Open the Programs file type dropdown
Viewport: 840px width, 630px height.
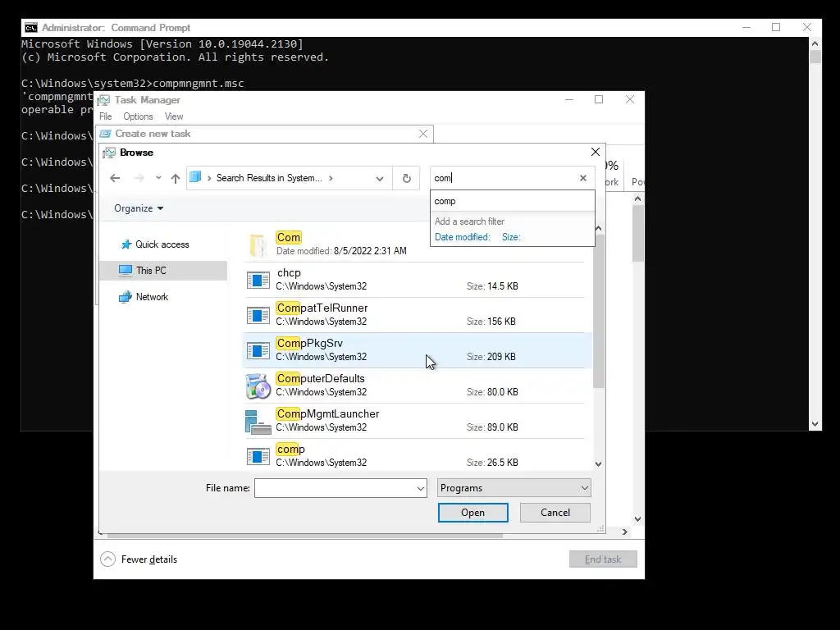(514, 488)
